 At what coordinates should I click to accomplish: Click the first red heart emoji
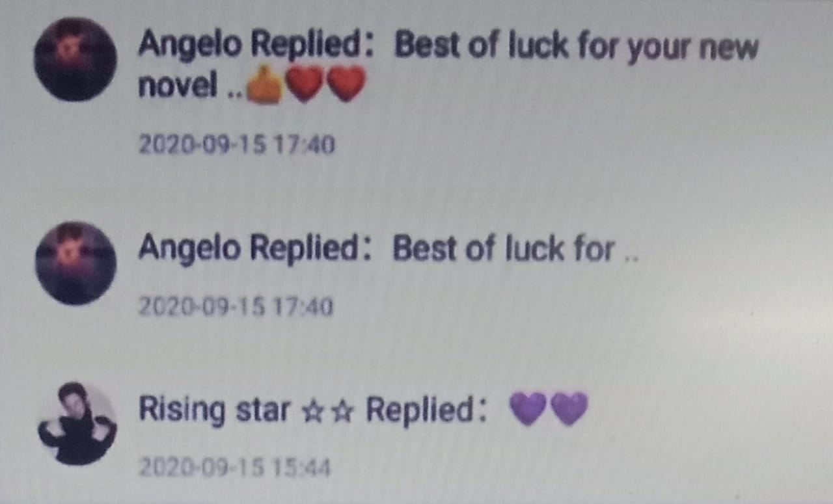pos(305,85)
